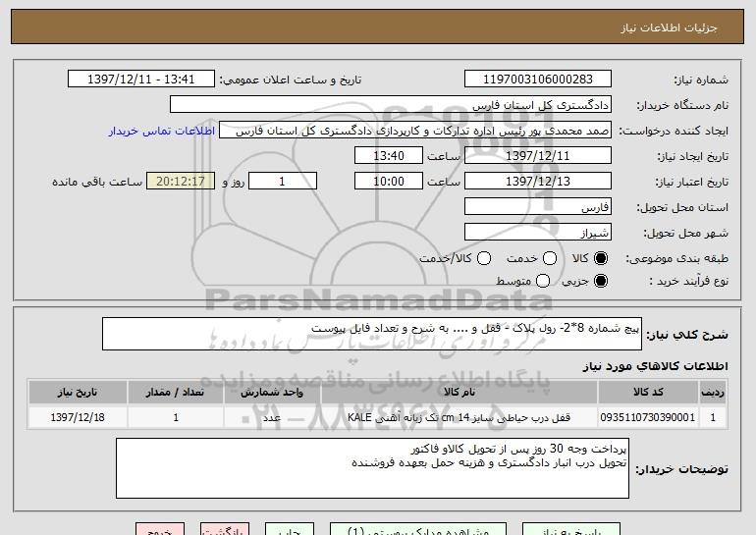Click the اطلاعات کالاهای مورد نیاز section title
This screenshot has height=535, width=756.
[655, 366]
